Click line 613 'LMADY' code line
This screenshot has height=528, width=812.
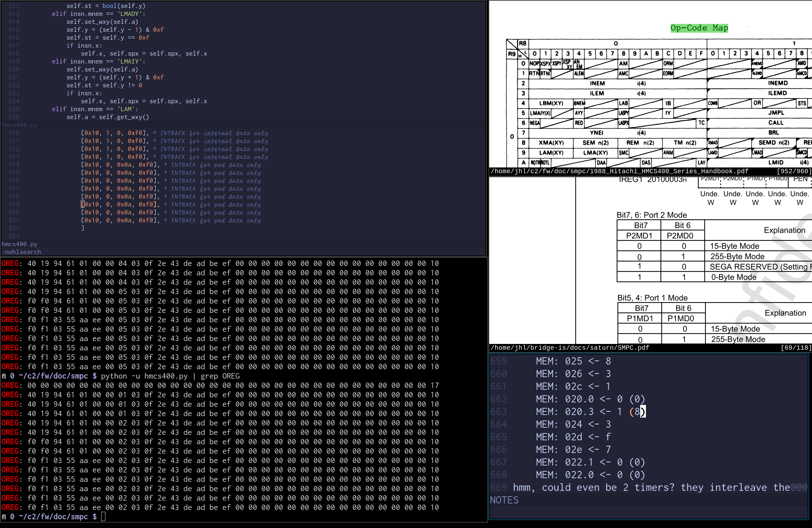click(x=98, y=14)
